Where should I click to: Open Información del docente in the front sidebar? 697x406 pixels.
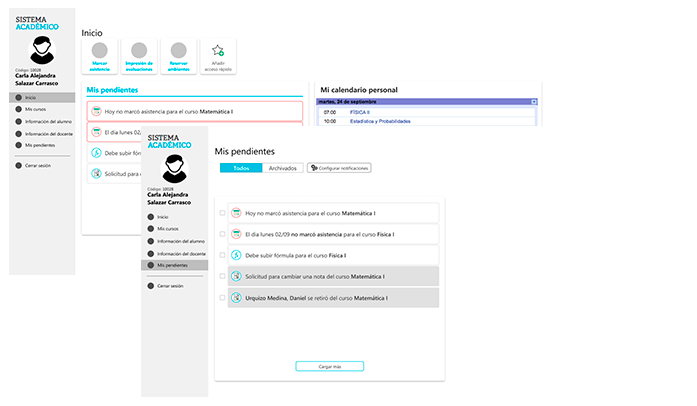(182, 254)
